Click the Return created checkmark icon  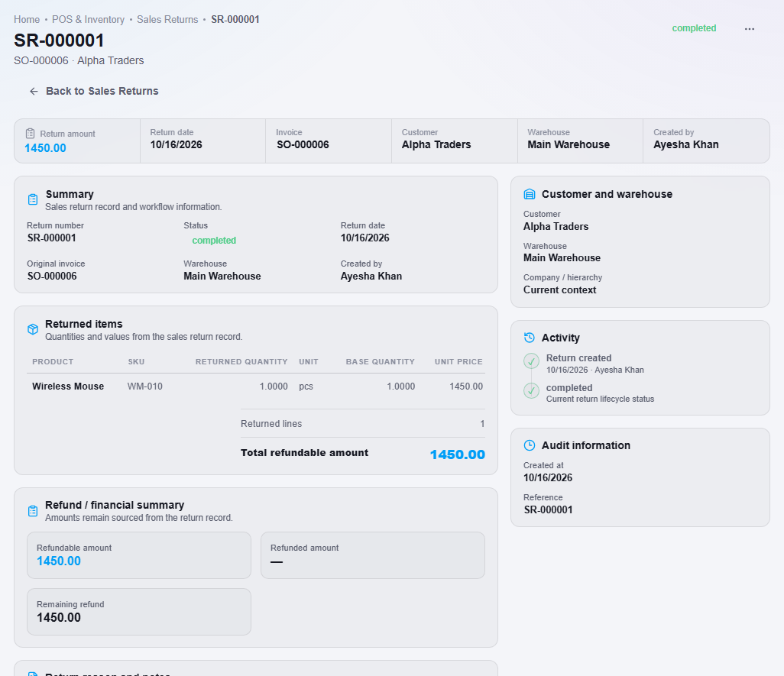[x=531, y=361]
